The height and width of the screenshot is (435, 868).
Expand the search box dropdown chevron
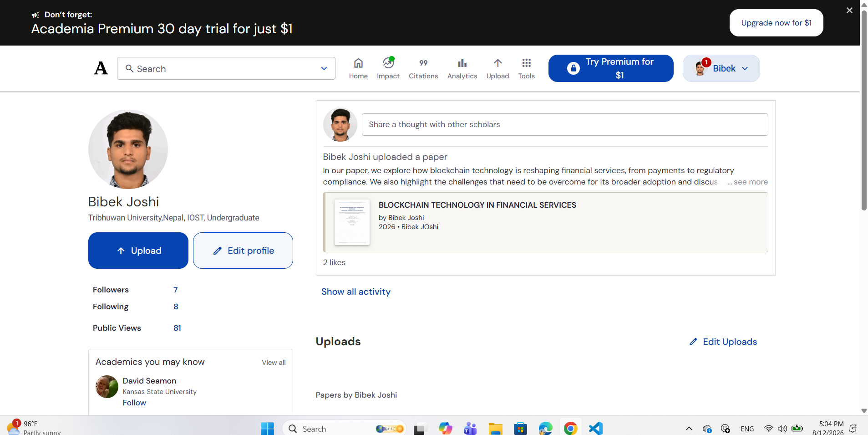click(x=324, y=68)
